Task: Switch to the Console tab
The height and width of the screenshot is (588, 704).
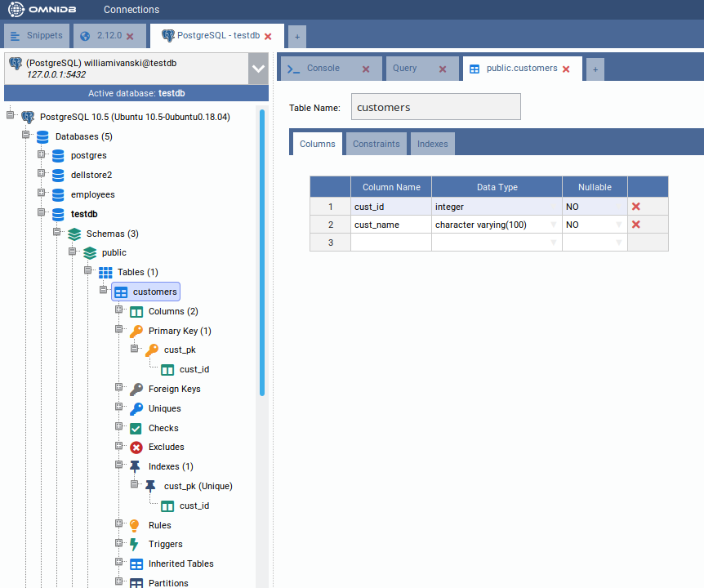Action: tap(323, 69)
